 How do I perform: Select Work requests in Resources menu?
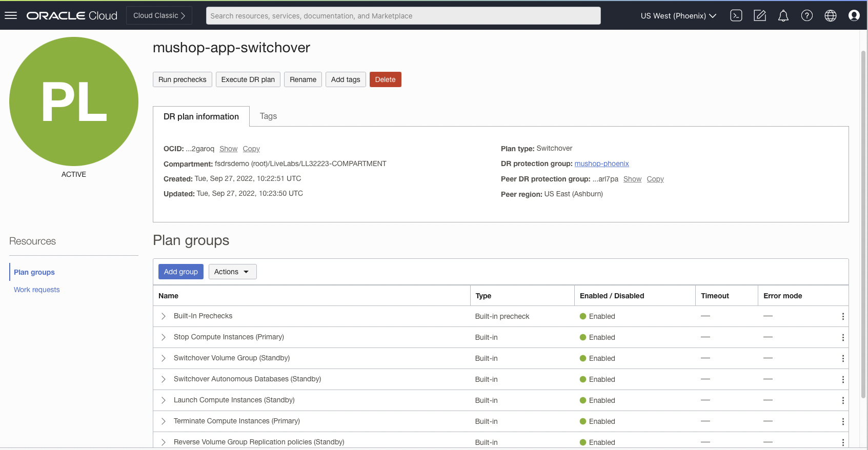[x=37, y=290]
